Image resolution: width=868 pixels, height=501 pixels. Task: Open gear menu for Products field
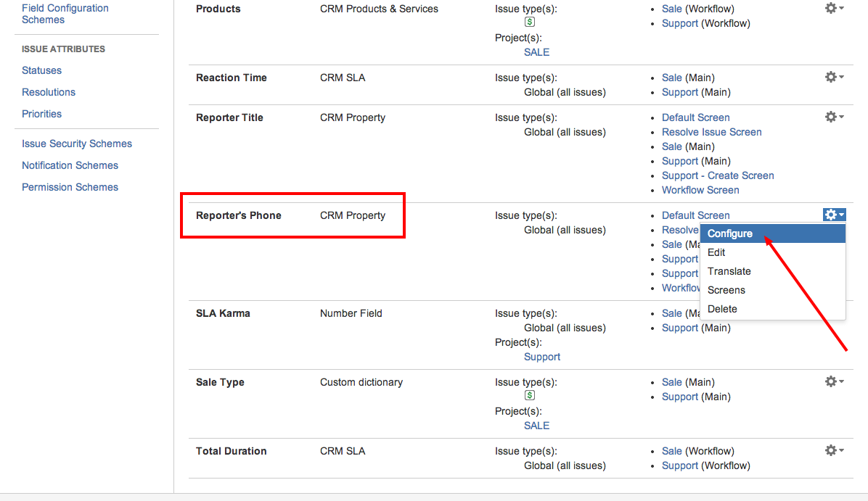point(834,8)
